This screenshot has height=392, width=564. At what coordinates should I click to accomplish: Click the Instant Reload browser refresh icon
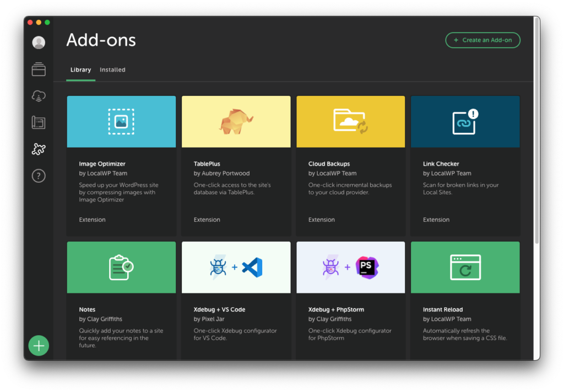click(x=465, y=267)
